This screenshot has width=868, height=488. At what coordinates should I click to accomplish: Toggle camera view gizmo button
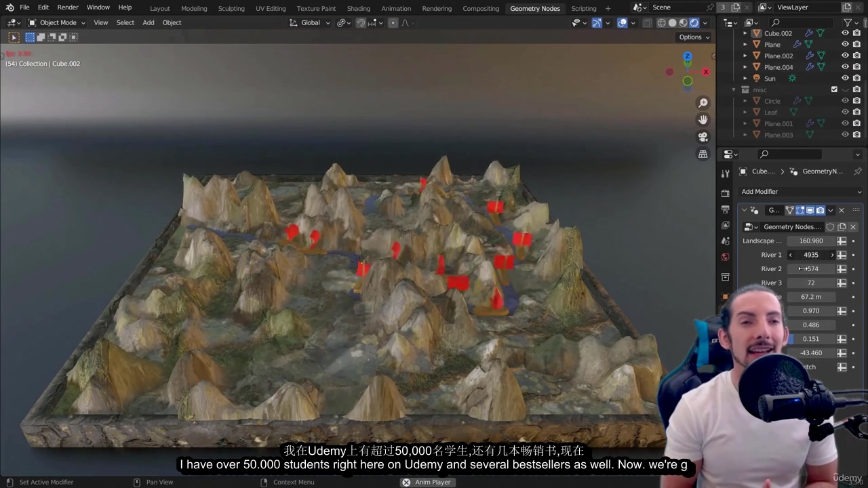coord(703,137)
